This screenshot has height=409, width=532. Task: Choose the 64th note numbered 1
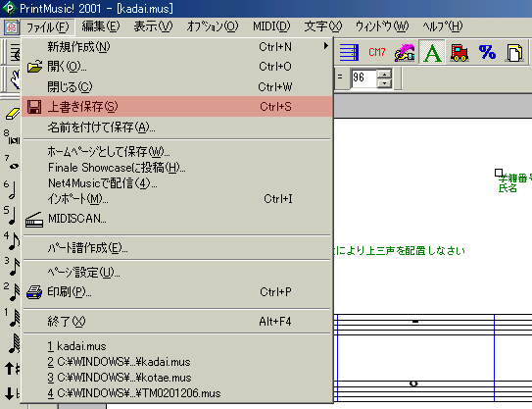(12, 318)
